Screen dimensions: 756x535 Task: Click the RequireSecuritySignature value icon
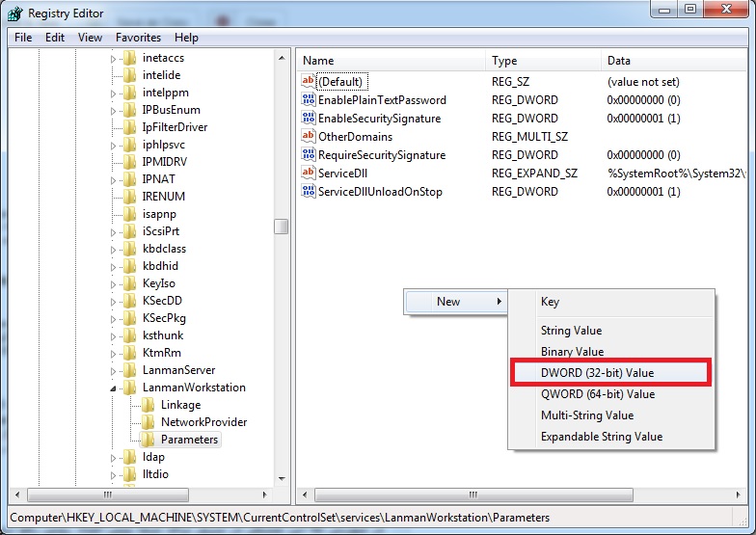309,155
